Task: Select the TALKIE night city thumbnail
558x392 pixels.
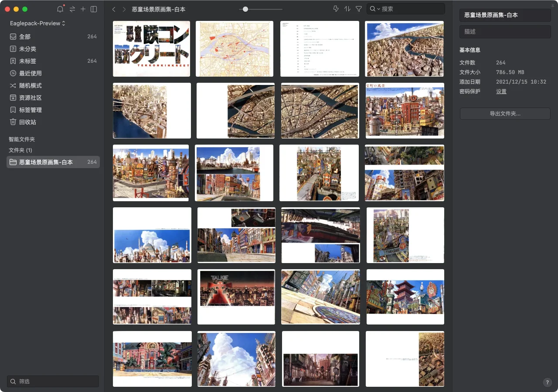Action: click(236, 297)
